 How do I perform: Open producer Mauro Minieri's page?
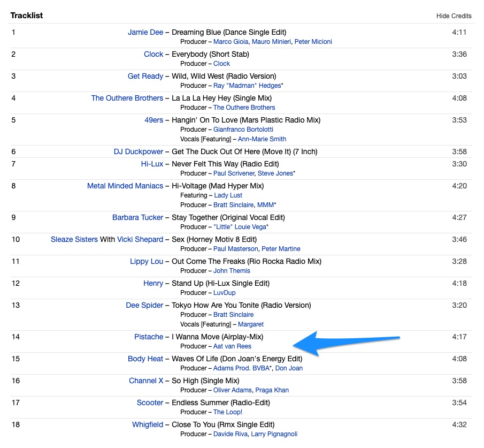pos(271,42)
